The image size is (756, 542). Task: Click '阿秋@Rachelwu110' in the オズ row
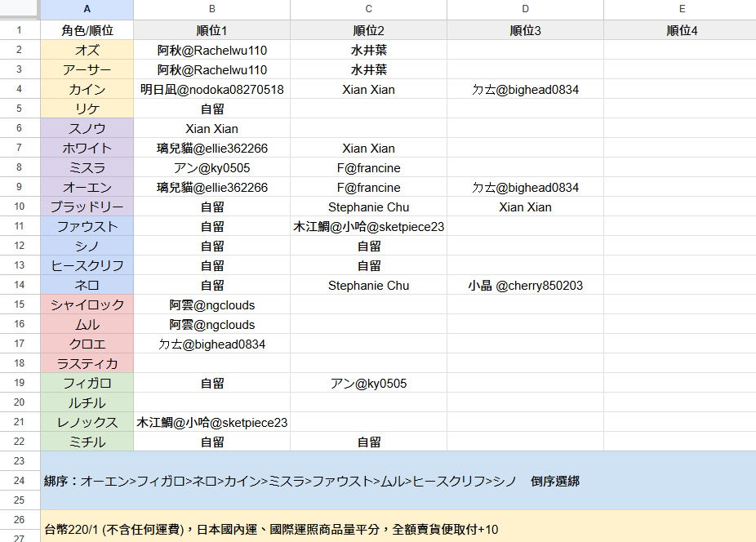tap(211, 50)
